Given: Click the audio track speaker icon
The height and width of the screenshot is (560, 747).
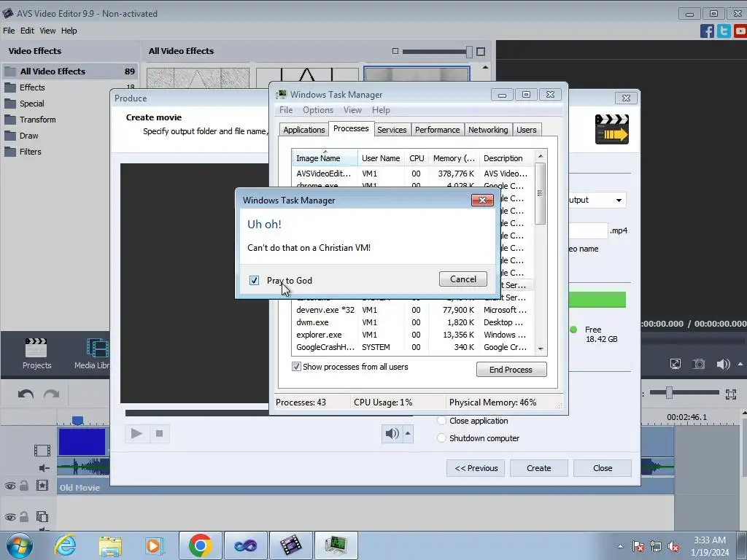Looking at the screenshot, I should coord(44,469).
